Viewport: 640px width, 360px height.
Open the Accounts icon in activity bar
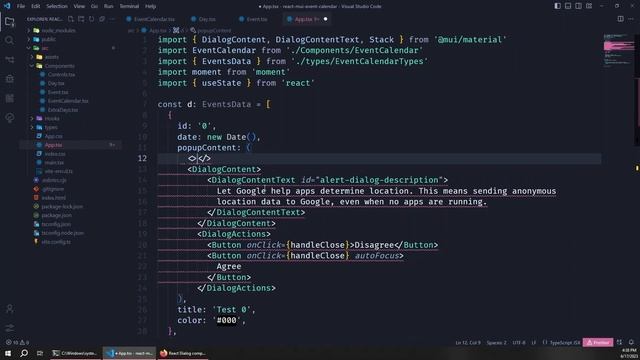[x=9, y=309]
